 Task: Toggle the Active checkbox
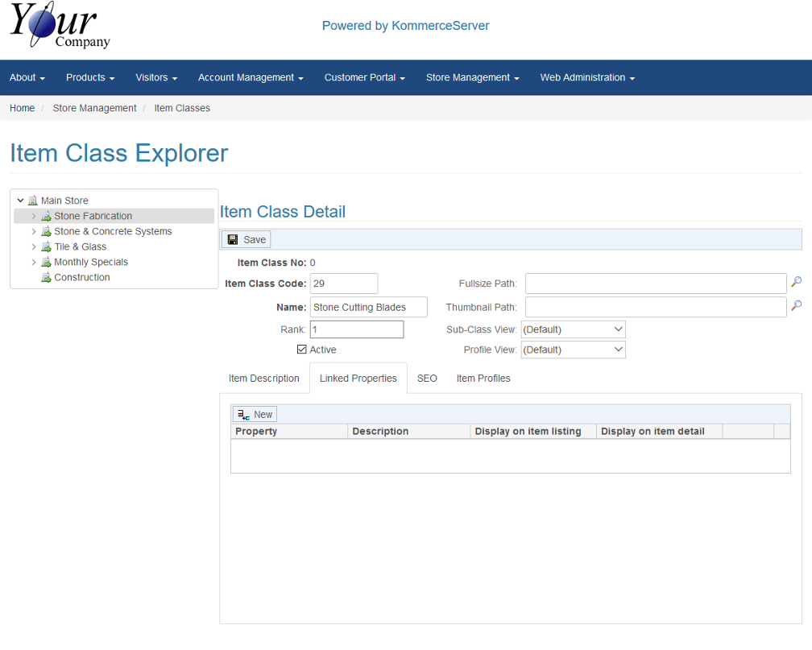(302, 350)
